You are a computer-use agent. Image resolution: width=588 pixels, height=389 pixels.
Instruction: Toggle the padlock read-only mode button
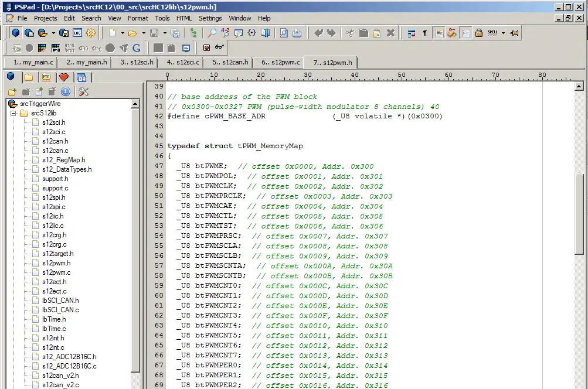[x=479, y=33]
